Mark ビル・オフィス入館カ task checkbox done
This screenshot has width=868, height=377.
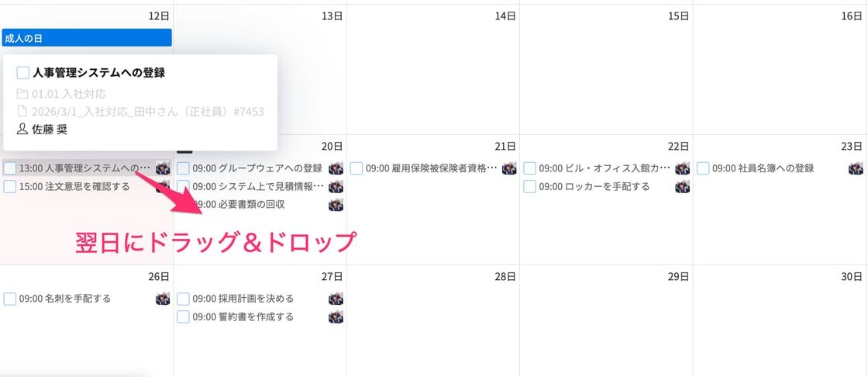(x=530, y=168)
